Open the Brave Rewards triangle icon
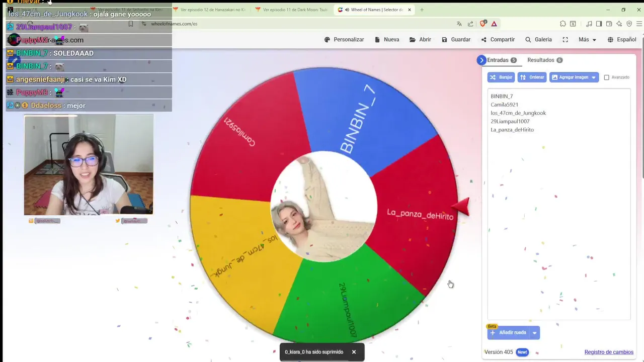This screenshot has width=644, height=362. click(494, 24)
